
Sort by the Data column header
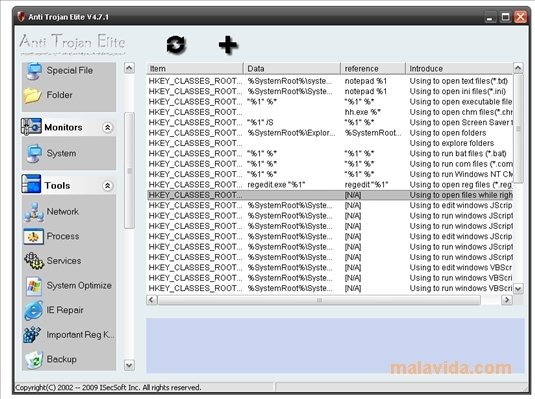(x=292, y=69)
